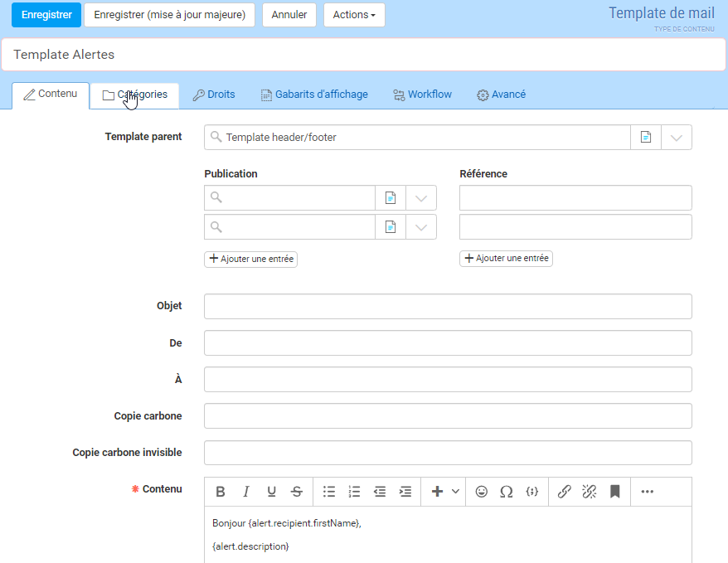Open the Gabarits d'affichage tab
The width and height of the screenshot is (728, 563).
(314, 95)
